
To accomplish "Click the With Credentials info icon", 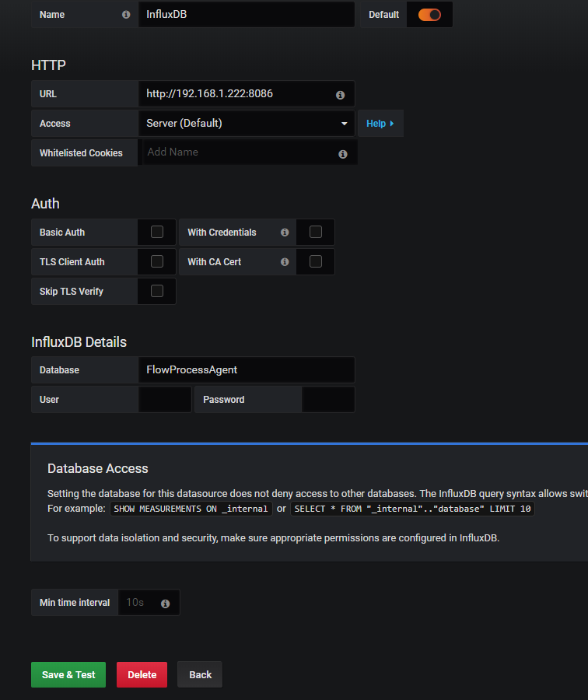I will 285,232.
